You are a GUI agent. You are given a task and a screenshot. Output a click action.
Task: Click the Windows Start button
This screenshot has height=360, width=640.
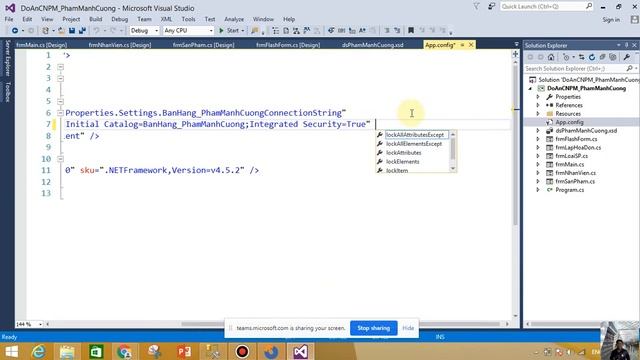pyautogui.click(x=11, y=352)
